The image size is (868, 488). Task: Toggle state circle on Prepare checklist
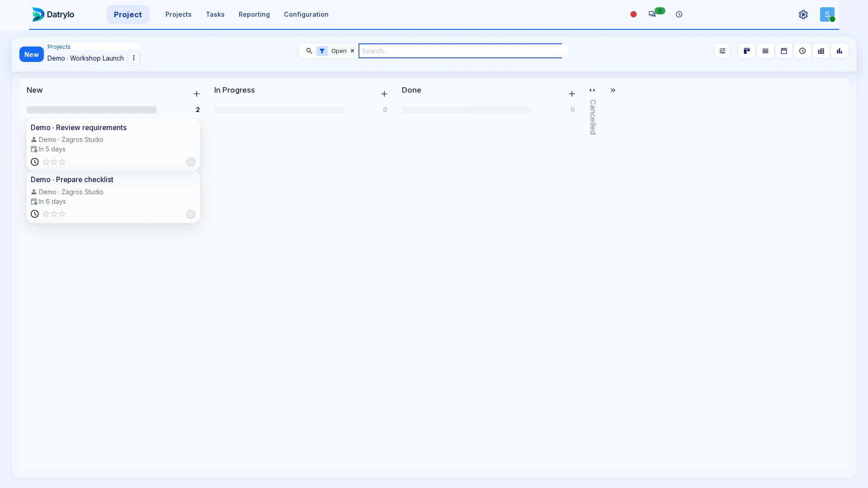(x=191, y=215)
